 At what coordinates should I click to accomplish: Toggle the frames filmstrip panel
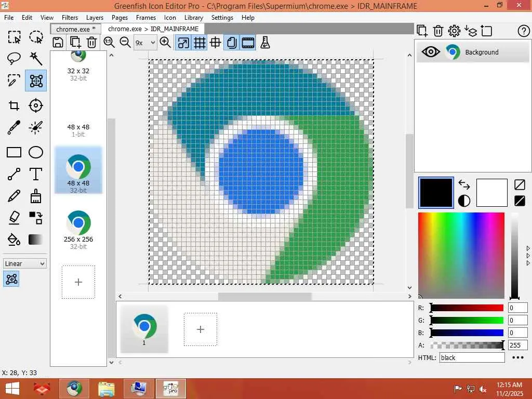pos(248,43)
